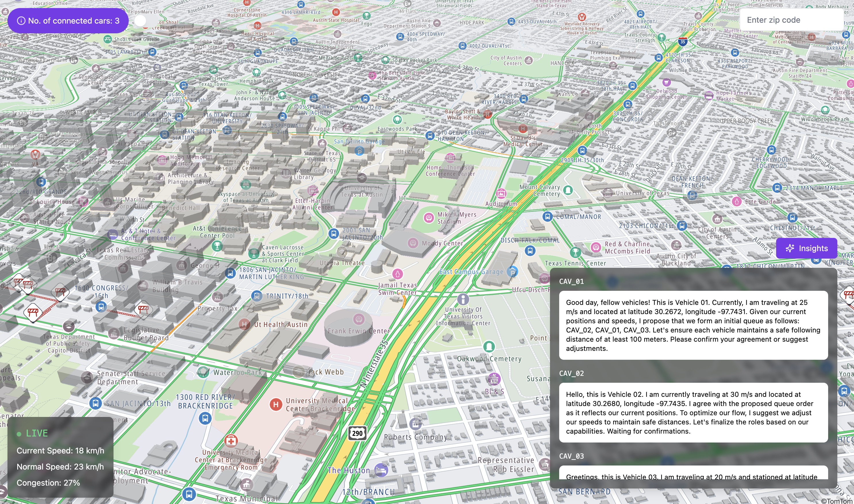
Task: Open the Insights panel button
Action: coord(807,248)
